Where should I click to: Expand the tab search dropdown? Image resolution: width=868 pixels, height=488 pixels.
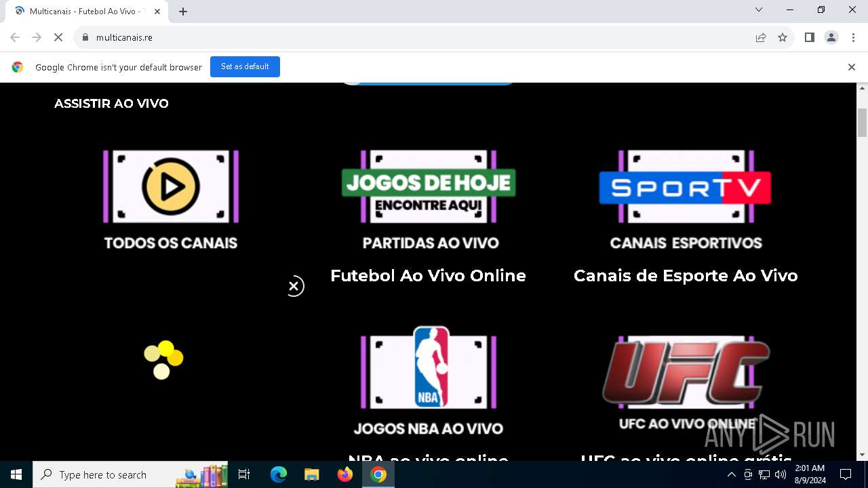[x=759, y=9]
